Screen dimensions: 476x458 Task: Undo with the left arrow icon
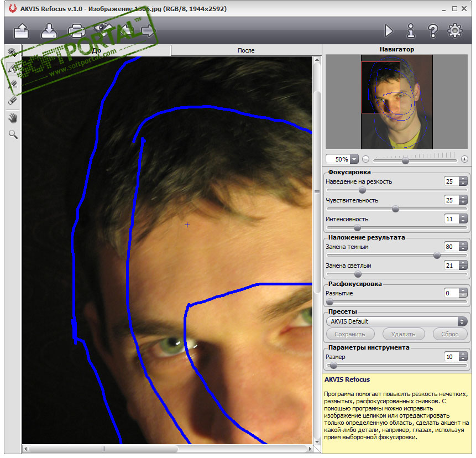(127, 30)
